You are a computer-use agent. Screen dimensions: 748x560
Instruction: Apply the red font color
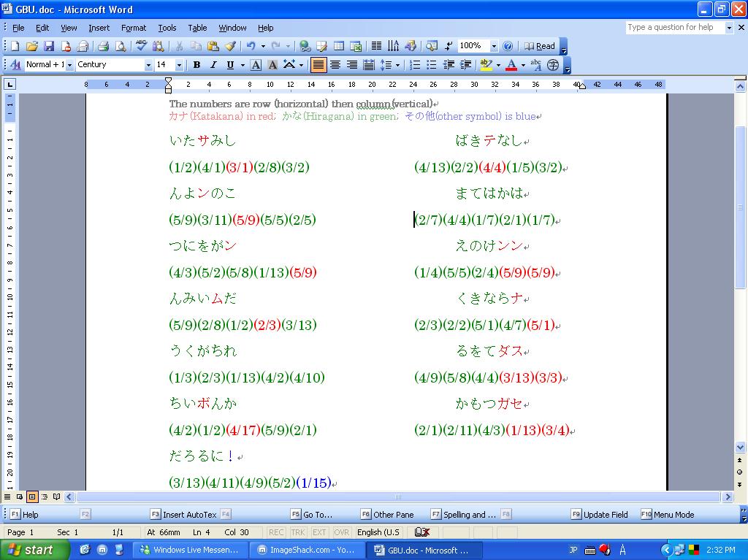pos(511,65)
